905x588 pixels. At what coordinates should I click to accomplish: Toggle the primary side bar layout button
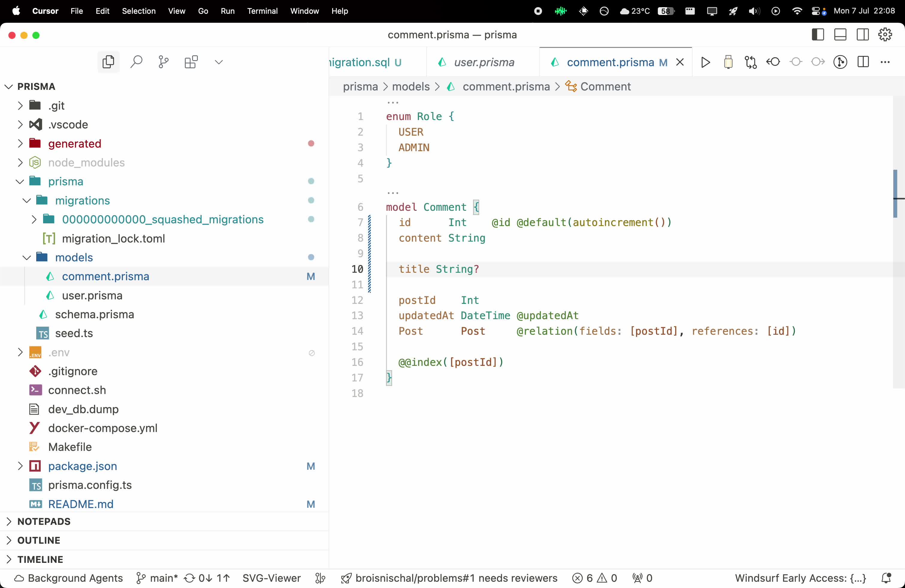[818, 35]
